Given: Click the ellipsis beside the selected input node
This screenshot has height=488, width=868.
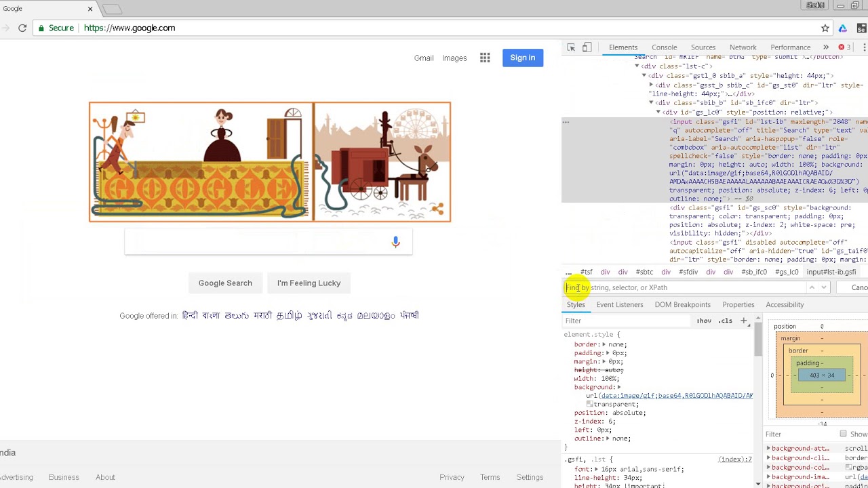Looking at the screenshot, I should tap(566, 122).
